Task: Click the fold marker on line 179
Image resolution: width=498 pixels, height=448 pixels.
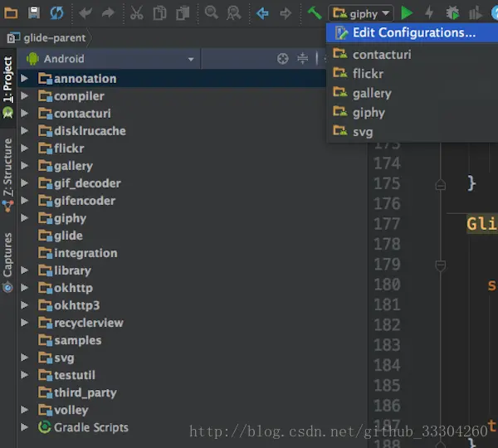Action: click(x=440, y=265)
